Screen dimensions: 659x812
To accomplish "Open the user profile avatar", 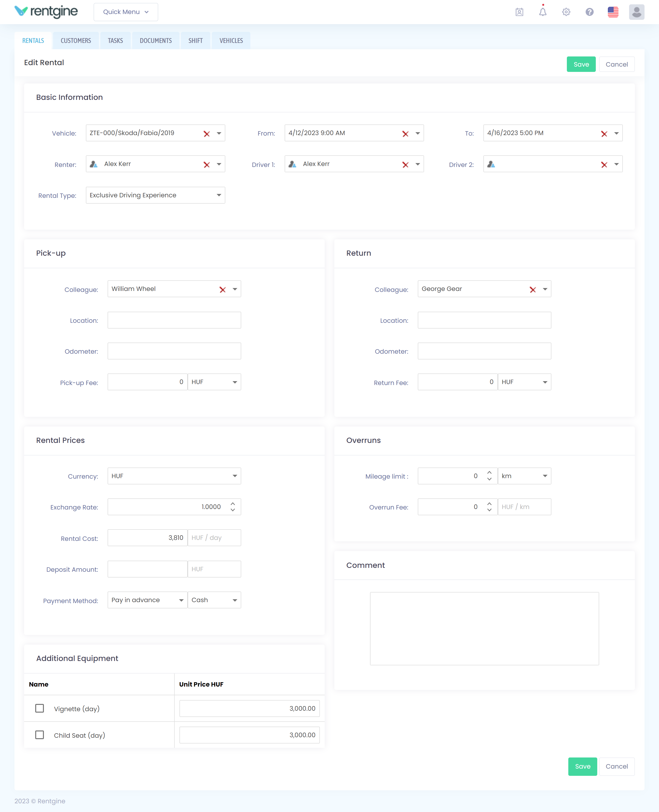I will coord(636,12).
